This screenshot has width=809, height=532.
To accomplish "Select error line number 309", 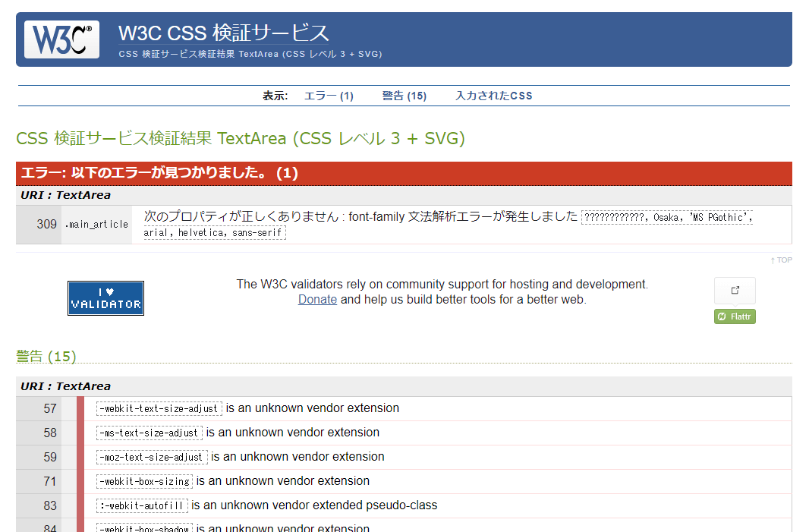I will click(x=46, y=225).
